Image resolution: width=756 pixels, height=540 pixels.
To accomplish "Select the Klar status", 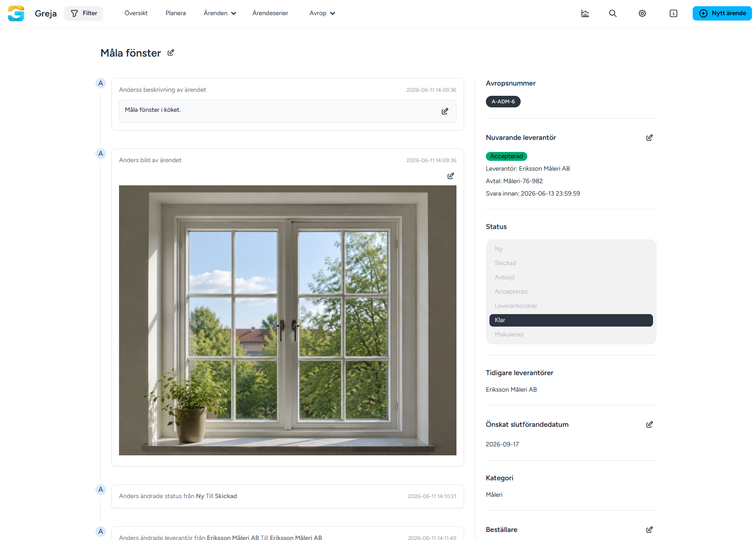I will tap(571, 320).
